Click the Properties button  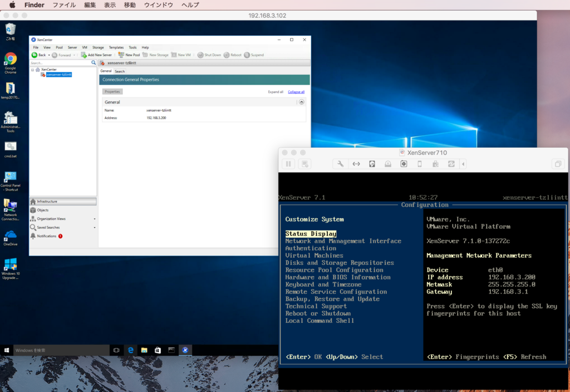point(112,92)
